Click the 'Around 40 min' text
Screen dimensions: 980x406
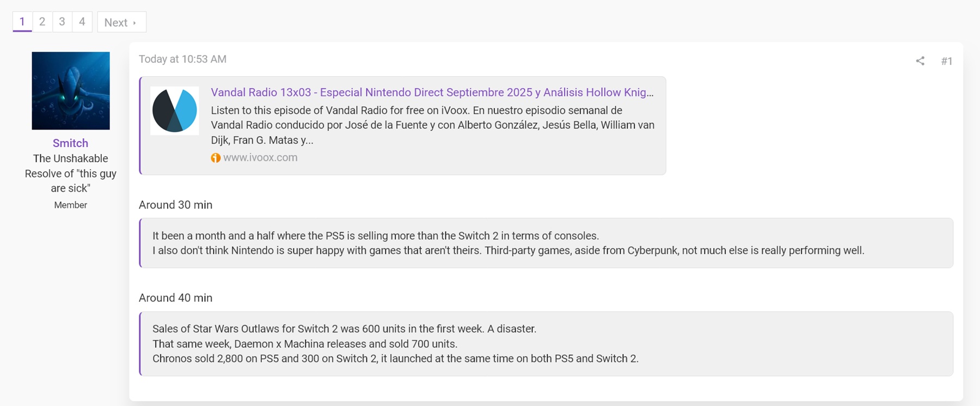[x=175, y=298]
